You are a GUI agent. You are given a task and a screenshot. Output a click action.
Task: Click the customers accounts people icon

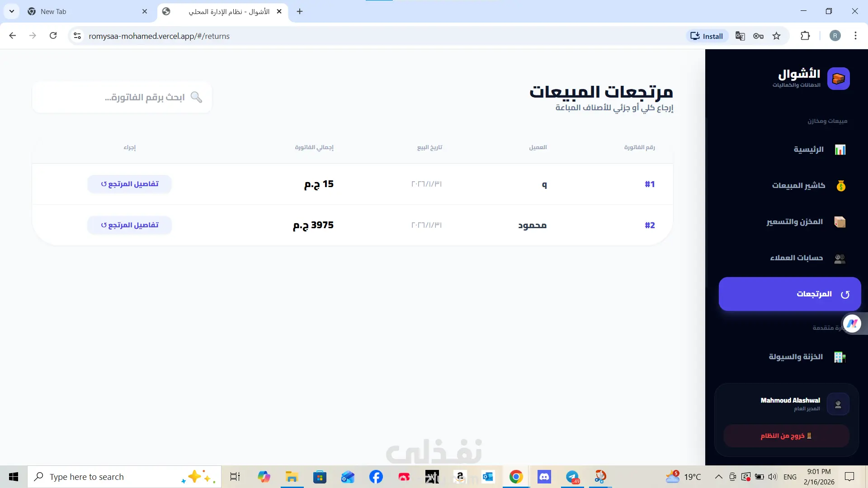coord(840,258)
